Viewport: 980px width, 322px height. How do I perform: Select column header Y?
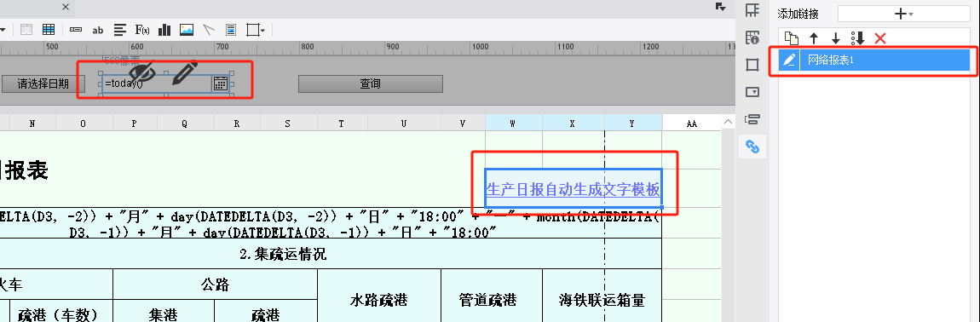click(x=633, y=124)
